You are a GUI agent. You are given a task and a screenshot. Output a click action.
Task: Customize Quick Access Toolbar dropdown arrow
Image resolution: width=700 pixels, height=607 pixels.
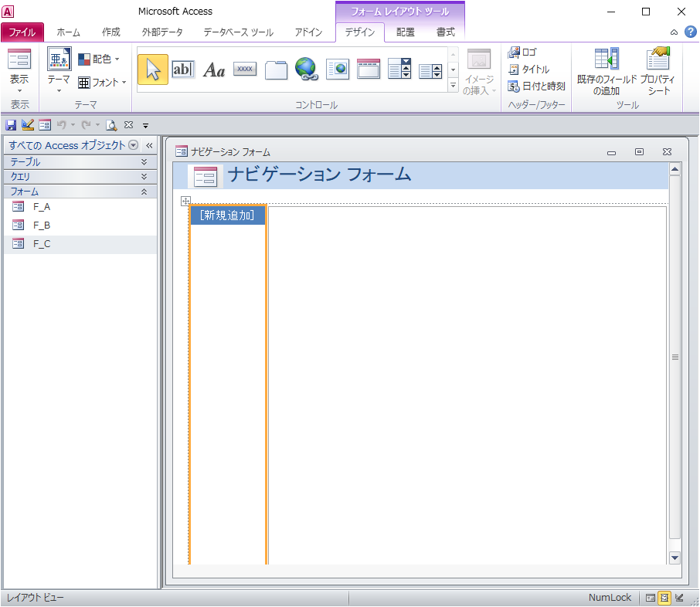pos(145,125)
